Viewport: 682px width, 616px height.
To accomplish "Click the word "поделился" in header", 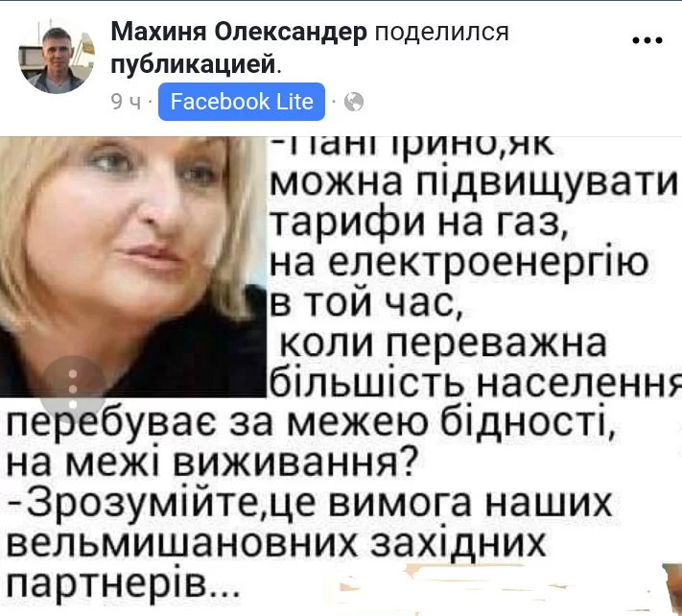I will (x=441, y=32).
